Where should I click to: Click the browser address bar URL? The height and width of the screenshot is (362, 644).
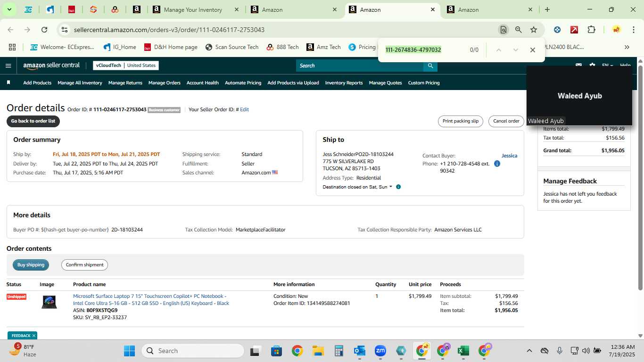pyautogui.click(x=169, y=30)
